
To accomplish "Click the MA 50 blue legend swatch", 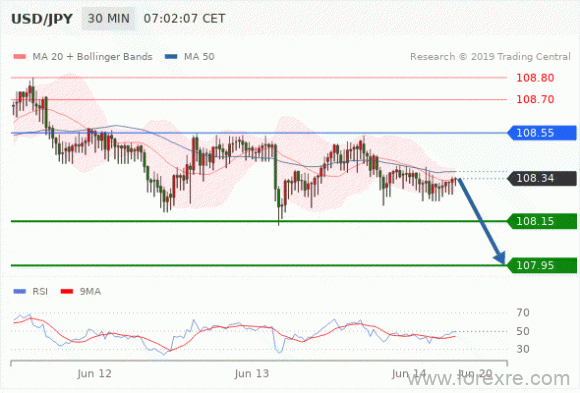I will pyautogui.click(x=171, y=57).
